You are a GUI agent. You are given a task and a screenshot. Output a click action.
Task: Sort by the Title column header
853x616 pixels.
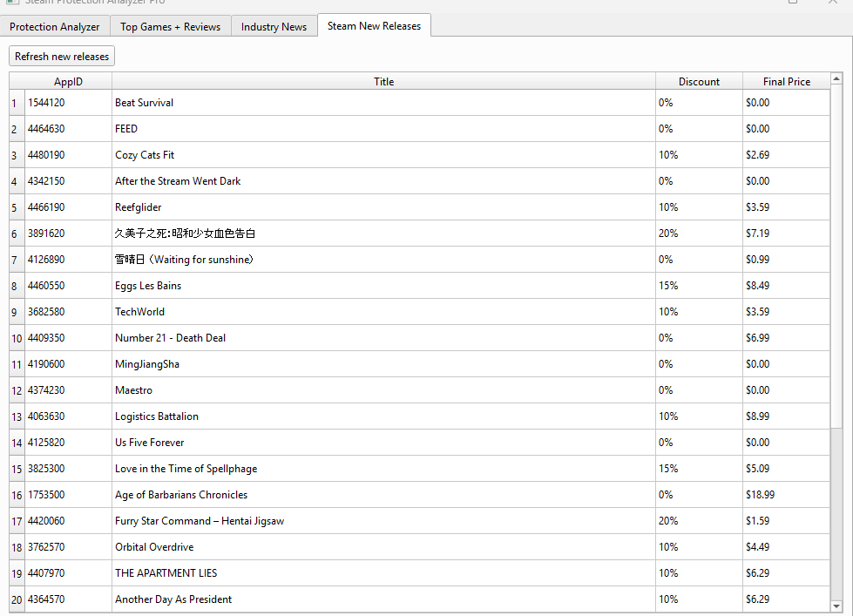[383, 81]
